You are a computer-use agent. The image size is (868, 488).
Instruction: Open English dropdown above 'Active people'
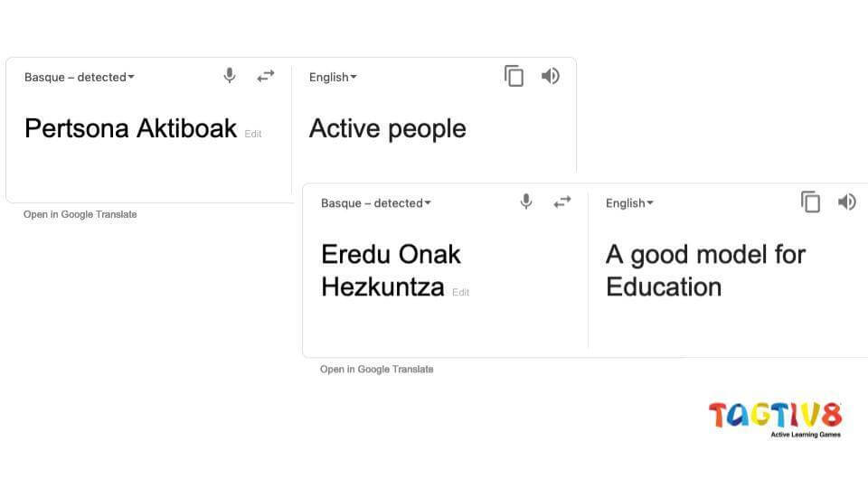coord(333,78)
